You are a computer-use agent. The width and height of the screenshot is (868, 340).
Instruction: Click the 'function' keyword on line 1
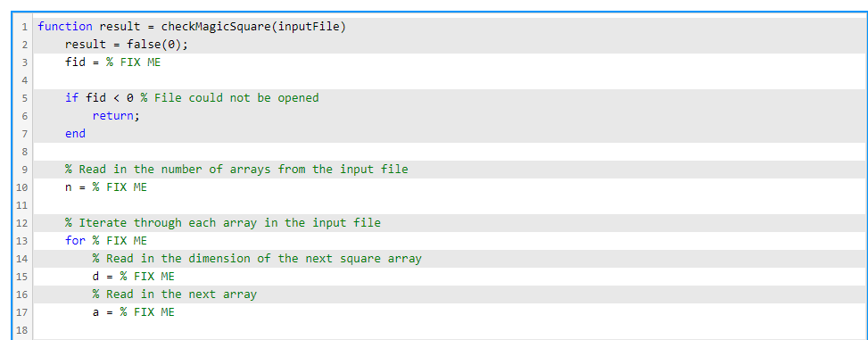(65, 27)
